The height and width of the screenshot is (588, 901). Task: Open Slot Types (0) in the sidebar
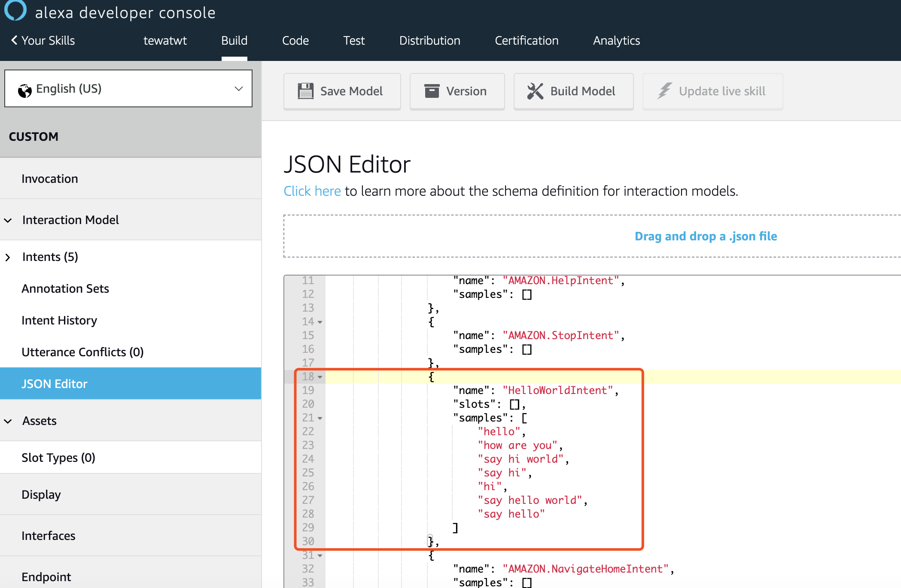[x=131, y=458]
